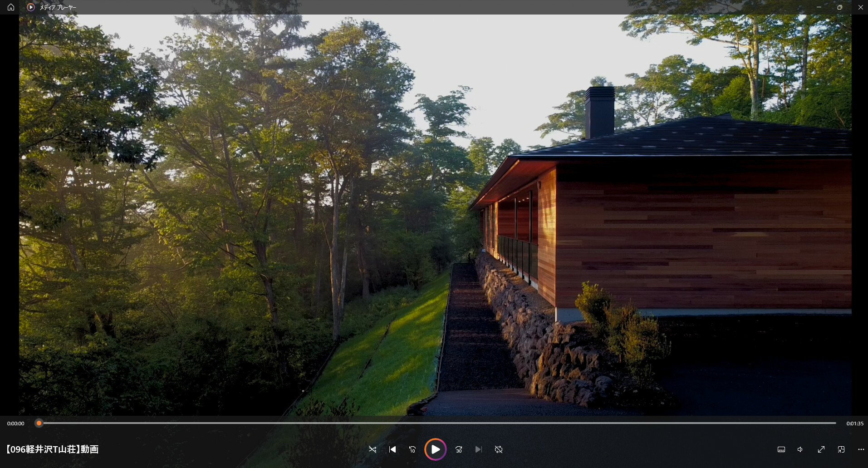Click the video frame to toggle playback
The height and width of the screenshot is (468, 868).
[435, 215]
